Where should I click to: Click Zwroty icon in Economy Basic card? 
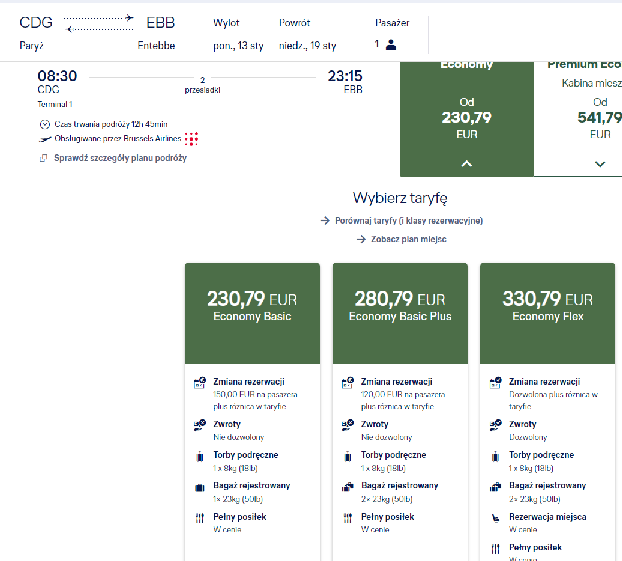click(200, 425)
